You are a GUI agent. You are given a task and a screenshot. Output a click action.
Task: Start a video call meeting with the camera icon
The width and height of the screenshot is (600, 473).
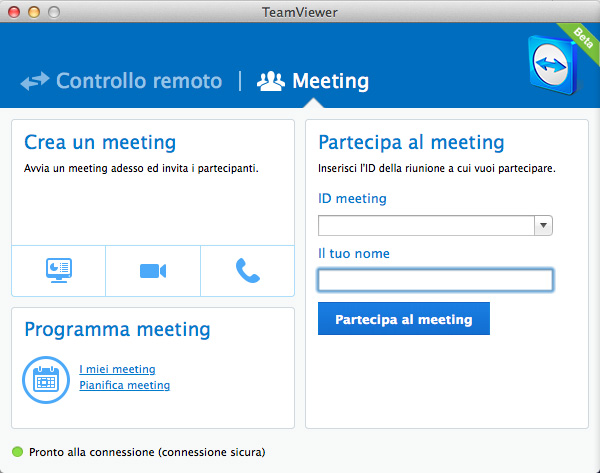(x=153, y=271)
